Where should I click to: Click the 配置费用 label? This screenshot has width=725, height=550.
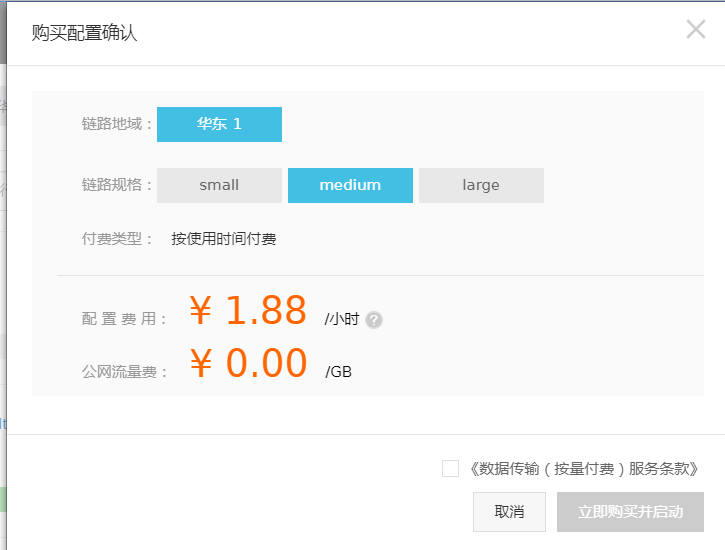point(125,319)
